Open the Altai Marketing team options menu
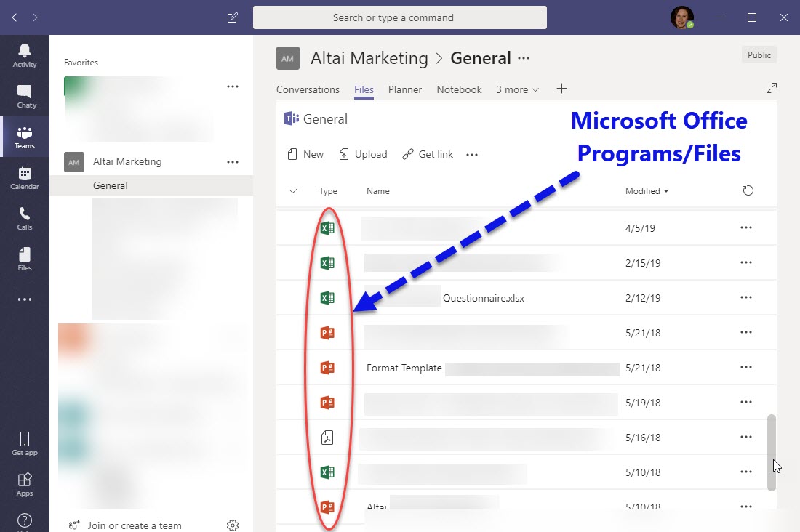Screen dimensions: 800x532 [232, 161]
